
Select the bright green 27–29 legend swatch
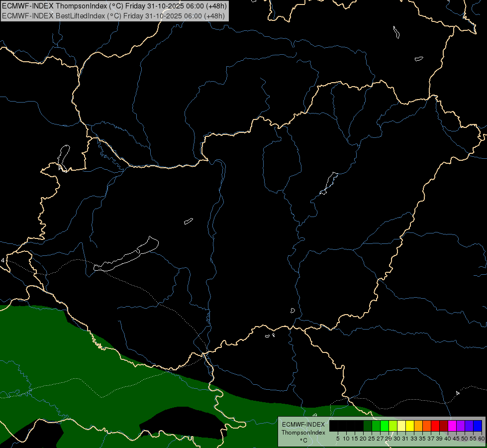(385, 426)
